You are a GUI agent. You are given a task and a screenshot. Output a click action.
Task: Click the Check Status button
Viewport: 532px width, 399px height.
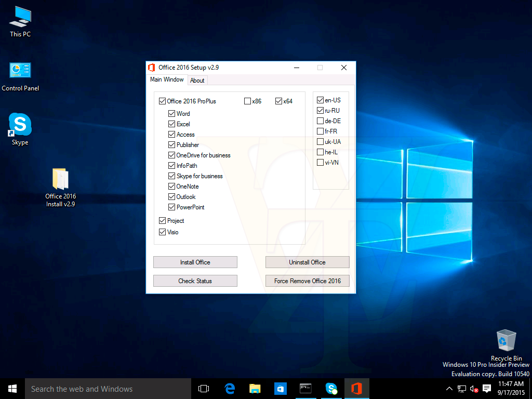(x=195, y=281)
